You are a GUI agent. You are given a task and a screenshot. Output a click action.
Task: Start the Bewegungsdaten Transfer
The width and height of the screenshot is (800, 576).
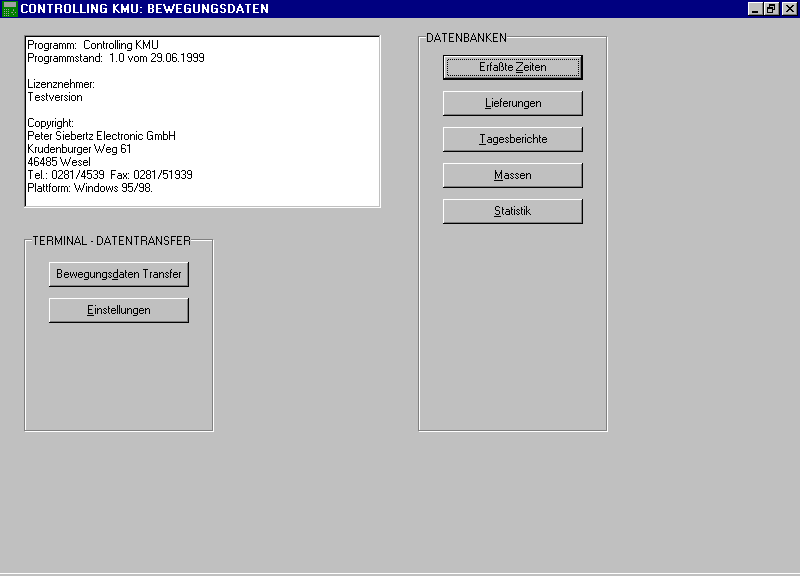point(118,274)
